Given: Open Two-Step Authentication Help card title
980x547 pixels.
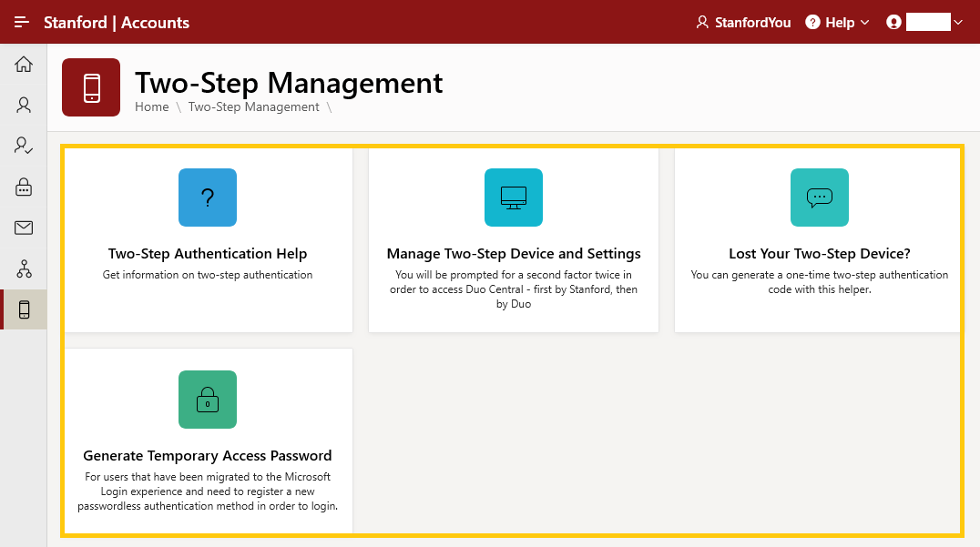Looking at the screenshot, I should click(208, 254).
